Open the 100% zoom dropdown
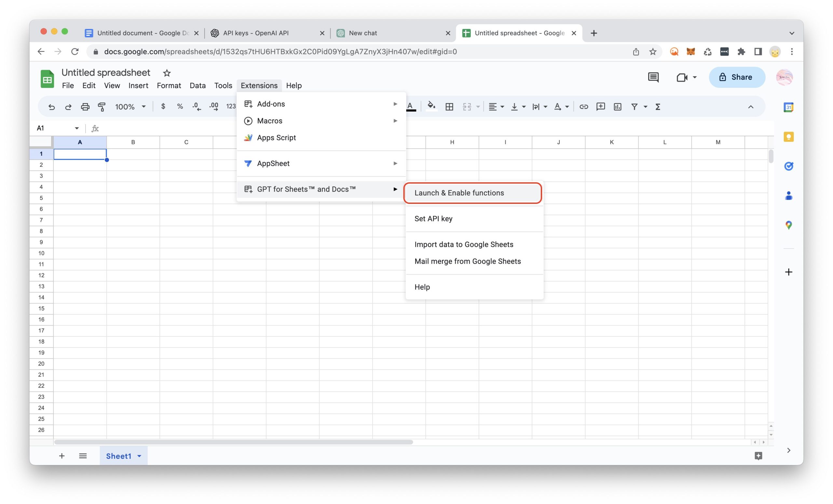 [x=130, y=107]
